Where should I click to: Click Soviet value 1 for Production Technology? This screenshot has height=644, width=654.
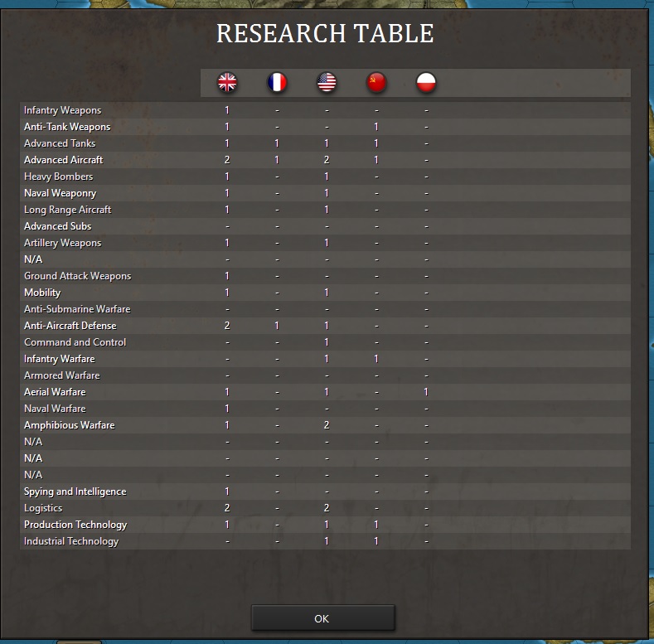tap(376, 525)
